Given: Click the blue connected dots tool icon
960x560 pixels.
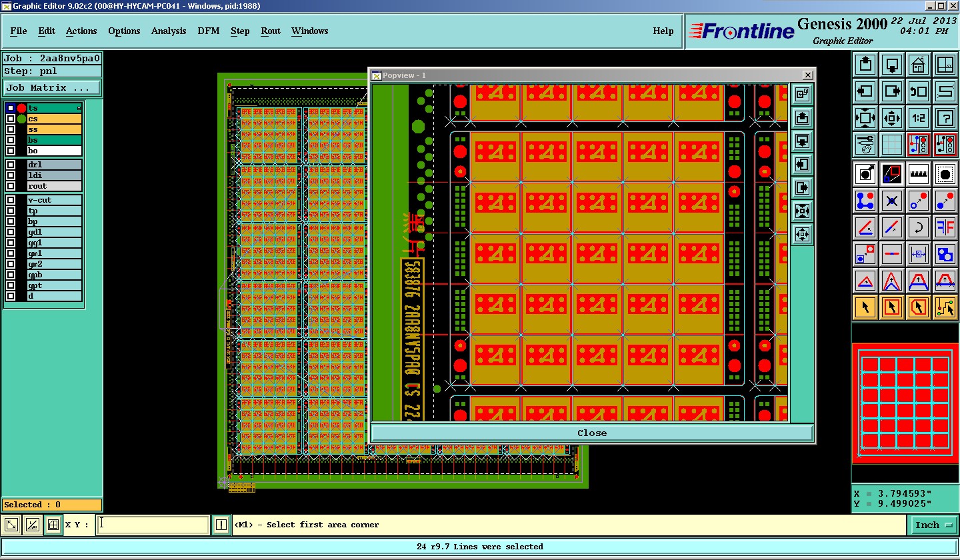Looking at the screenshot, I should (865, 200).
